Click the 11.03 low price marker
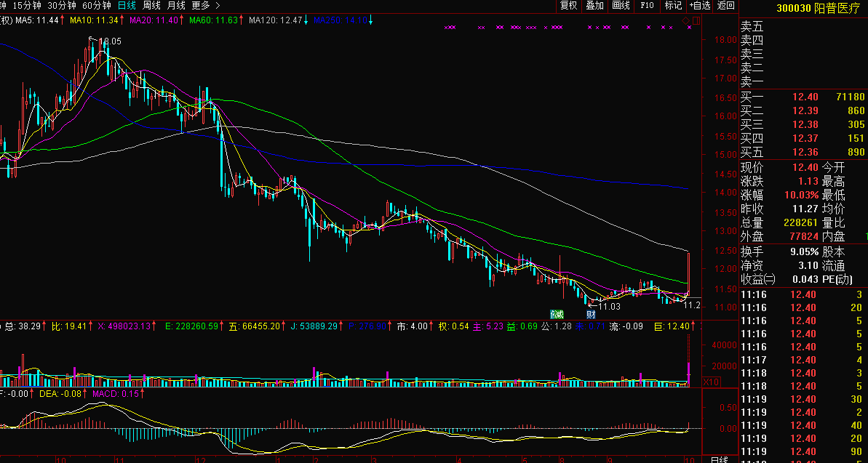 (608, 307)
